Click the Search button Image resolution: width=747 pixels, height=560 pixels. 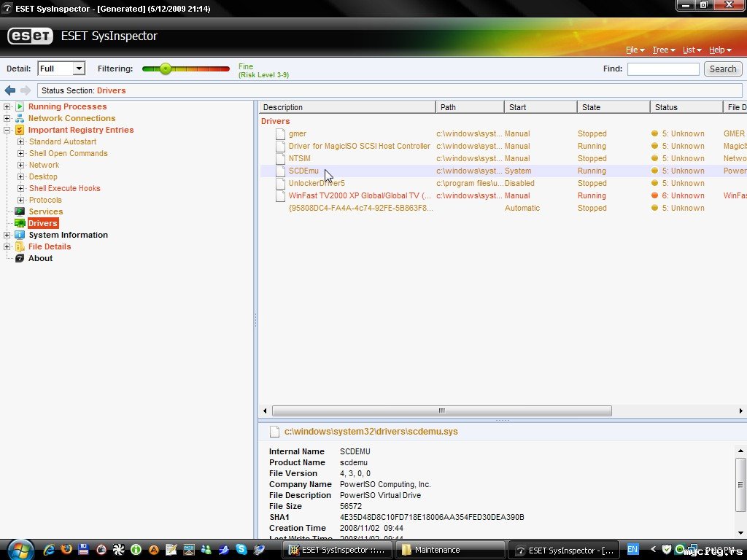(722, 69)
